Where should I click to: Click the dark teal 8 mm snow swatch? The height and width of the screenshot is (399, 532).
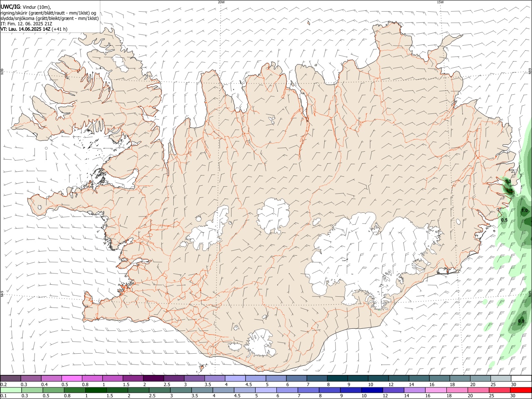click(x=337, y=379)
